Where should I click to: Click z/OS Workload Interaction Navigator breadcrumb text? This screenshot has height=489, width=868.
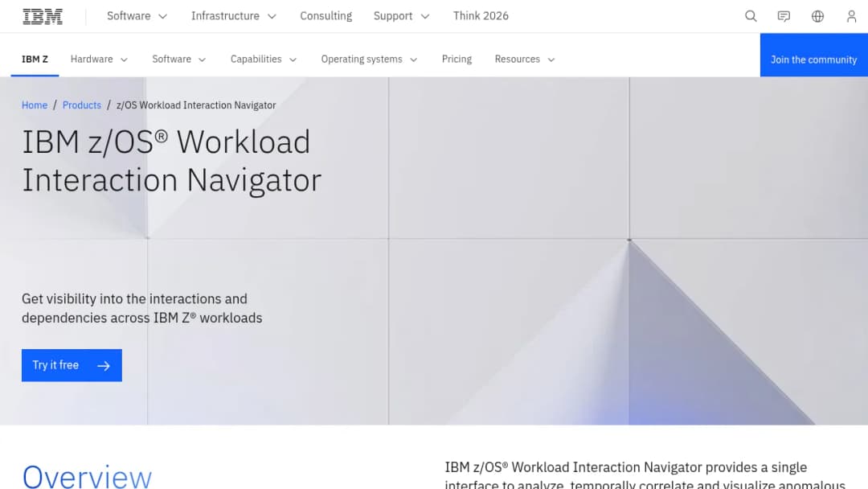[196, 105]
